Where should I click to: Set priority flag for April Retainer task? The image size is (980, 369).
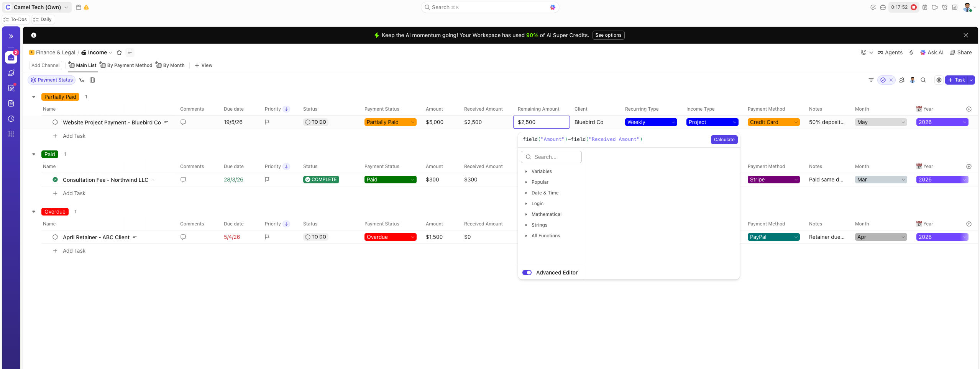point(267,237)
